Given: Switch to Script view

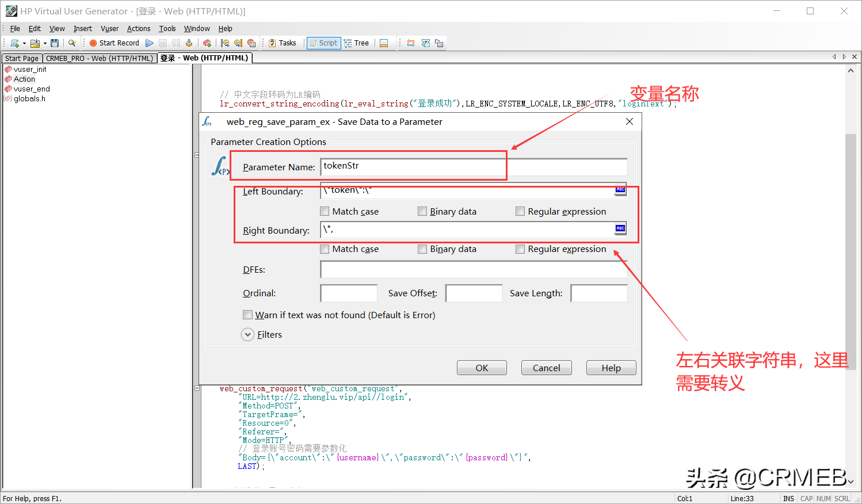Looking at the screenshot, I should (323, 43).
